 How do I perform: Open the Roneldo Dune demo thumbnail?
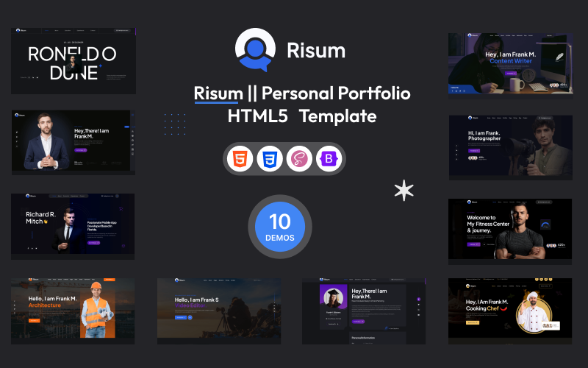click(x=73, y=61)
